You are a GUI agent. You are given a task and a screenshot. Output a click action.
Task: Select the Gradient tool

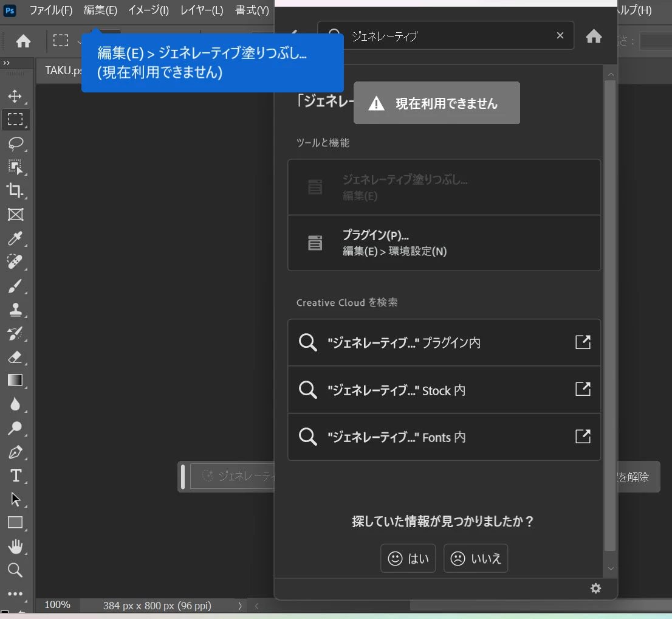coord(15,381)
